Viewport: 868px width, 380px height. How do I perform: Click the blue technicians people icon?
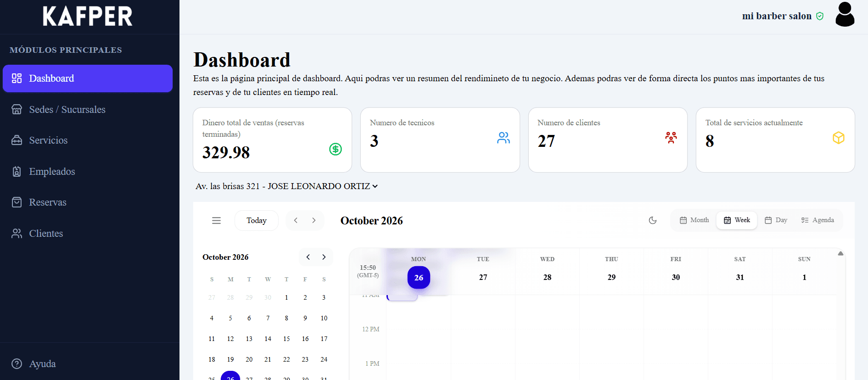coord(504,138)
